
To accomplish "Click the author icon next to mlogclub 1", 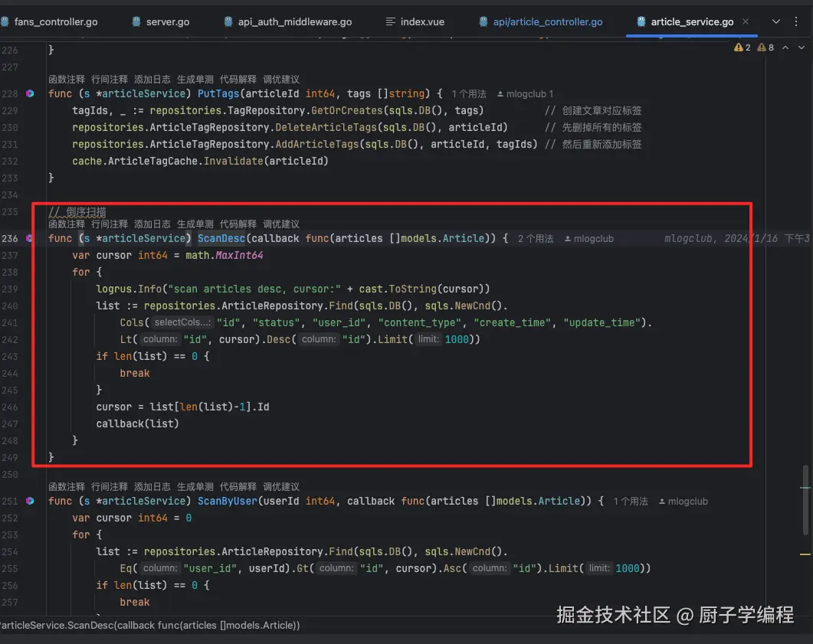I will (500, 94).
